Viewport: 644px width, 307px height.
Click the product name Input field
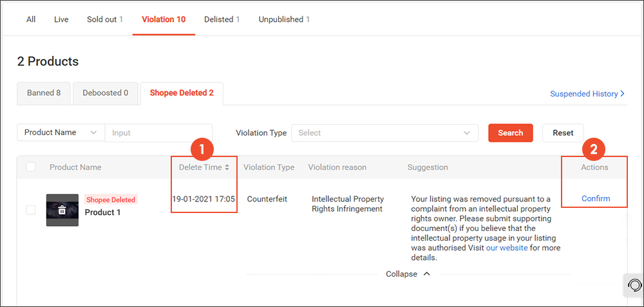pos(158,133)
